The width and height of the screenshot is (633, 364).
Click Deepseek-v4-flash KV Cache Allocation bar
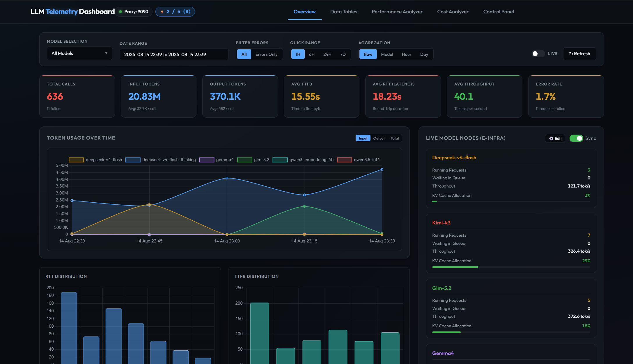coord(511,201)
